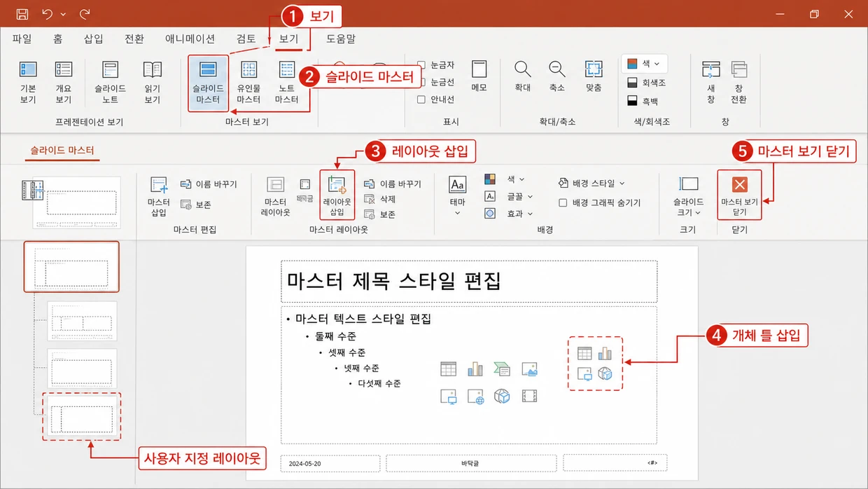
Task: Click 보존 in the 마스터 편집 group
Action: tap(195, 205)
